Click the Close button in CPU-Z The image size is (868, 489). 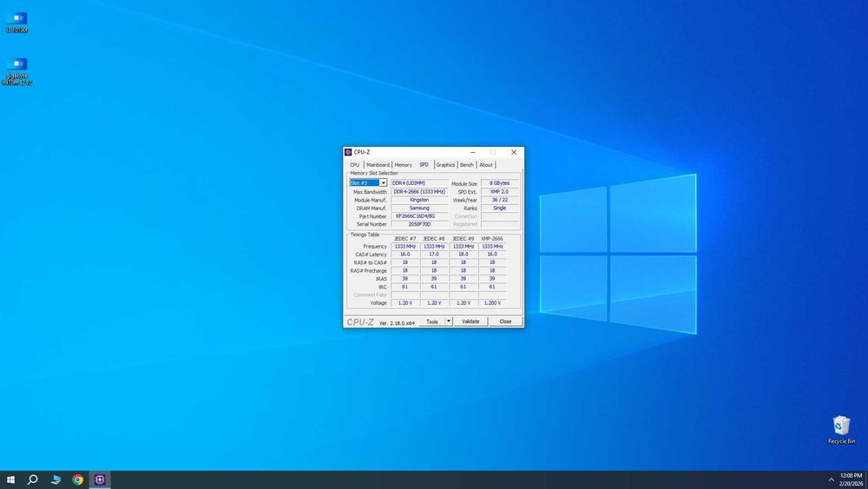(x=505, y=321)
